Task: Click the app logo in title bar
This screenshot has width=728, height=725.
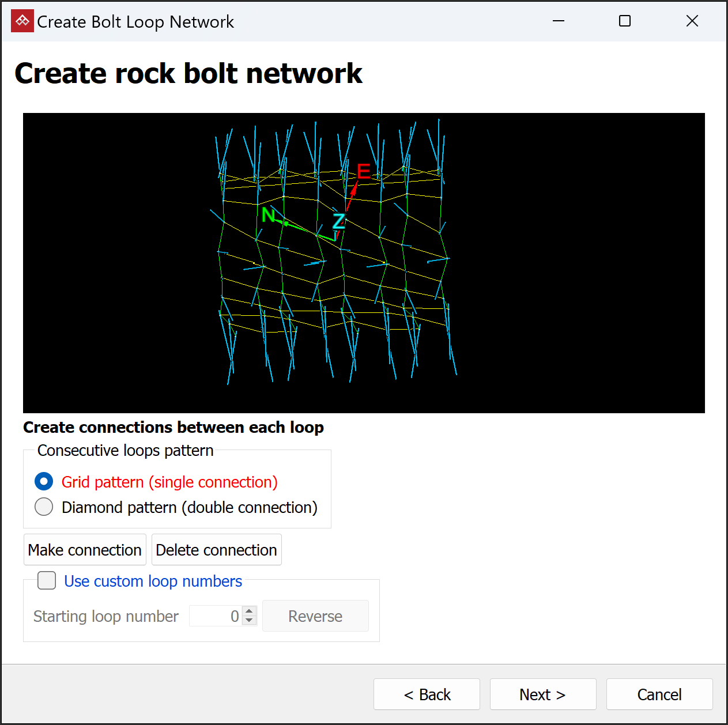Action: point(22,21)
